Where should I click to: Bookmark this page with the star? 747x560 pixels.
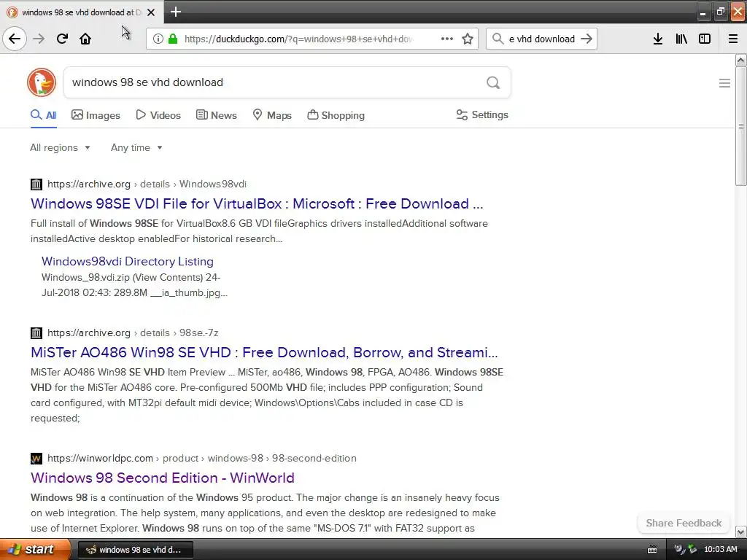[468, 39]
